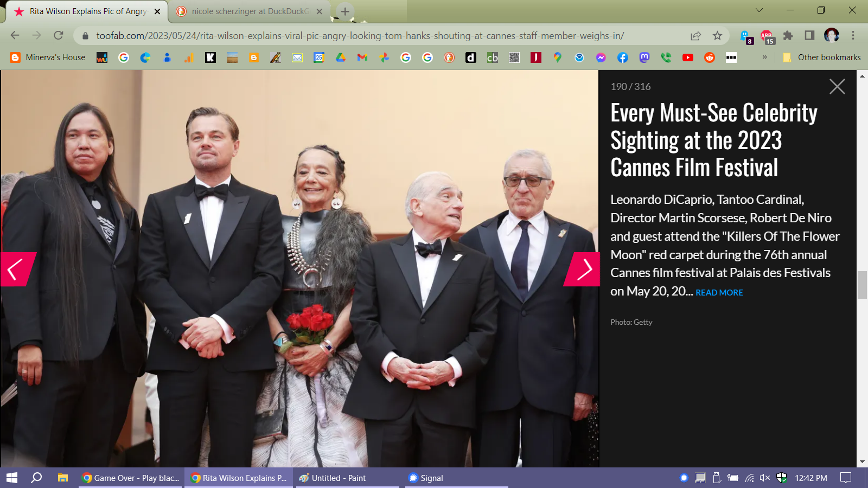Show more bookmarks with the chevron
Viewport: 868px width, 488px height.
coord(764,57)
